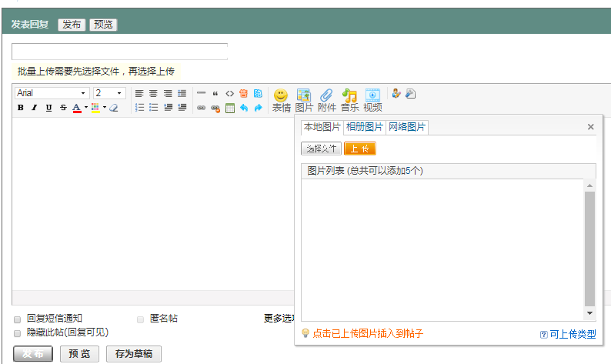Insert a bulleted list
The image size is (611, 364).
pyautogui.click(x=154, y=108)
